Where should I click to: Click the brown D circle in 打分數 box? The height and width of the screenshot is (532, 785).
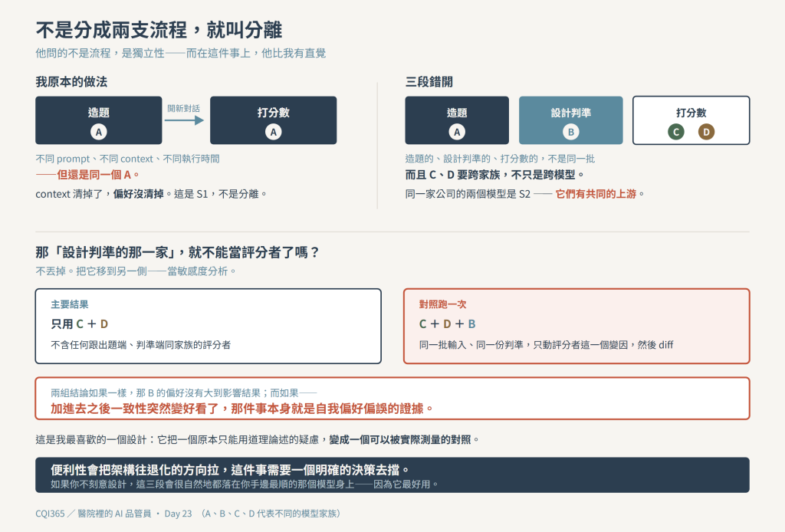pos(706,132)
